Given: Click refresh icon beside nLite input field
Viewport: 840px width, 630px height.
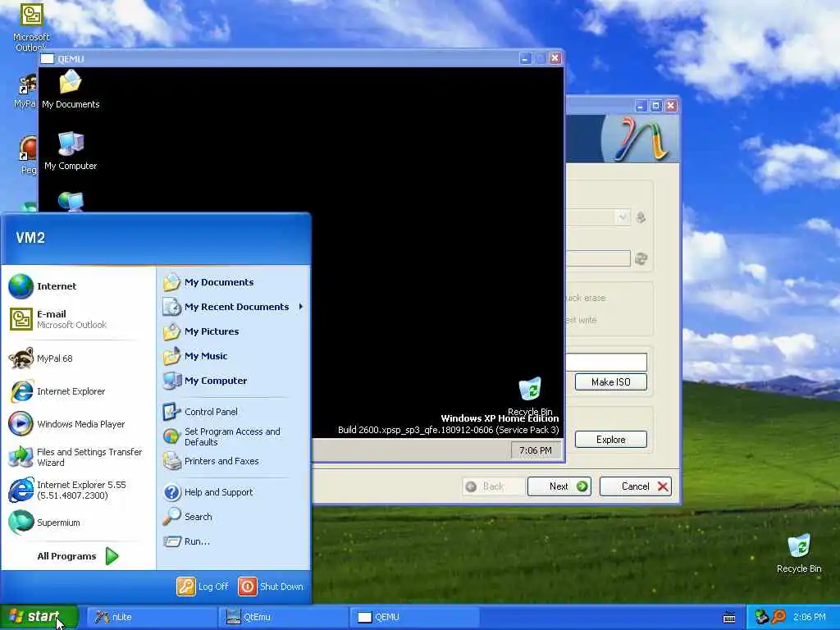Looking at the screenshot, I should click(641, 258).
